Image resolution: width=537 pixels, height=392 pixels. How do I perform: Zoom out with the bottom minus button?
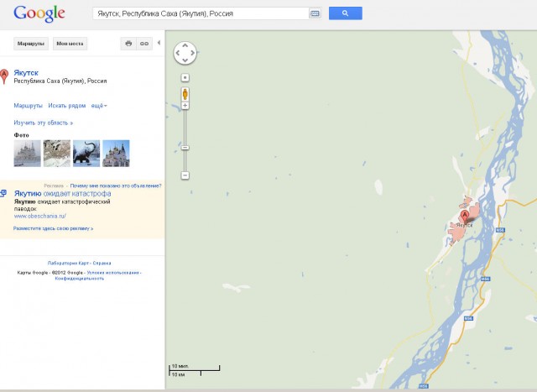(x=185, y=175)
